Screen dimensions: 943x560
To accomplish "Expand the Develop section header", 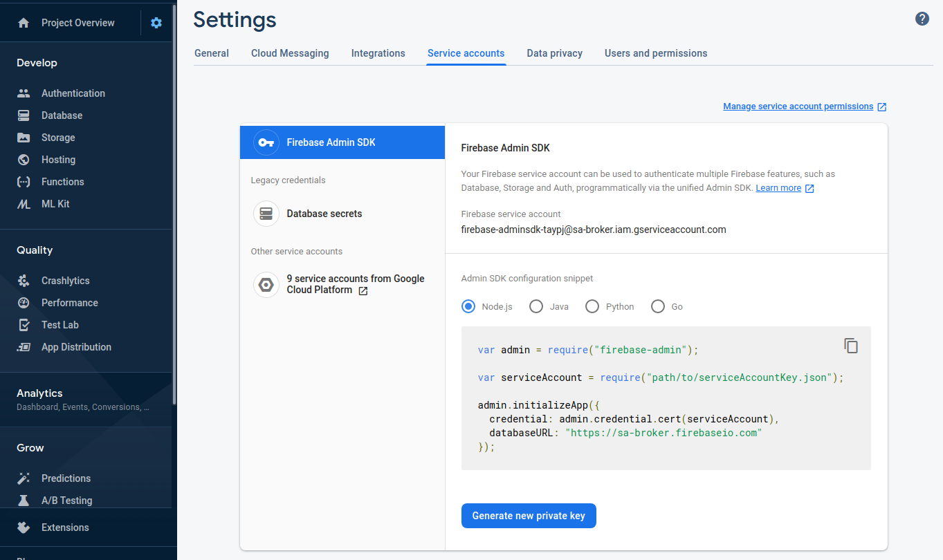I will tap(37, 63).
